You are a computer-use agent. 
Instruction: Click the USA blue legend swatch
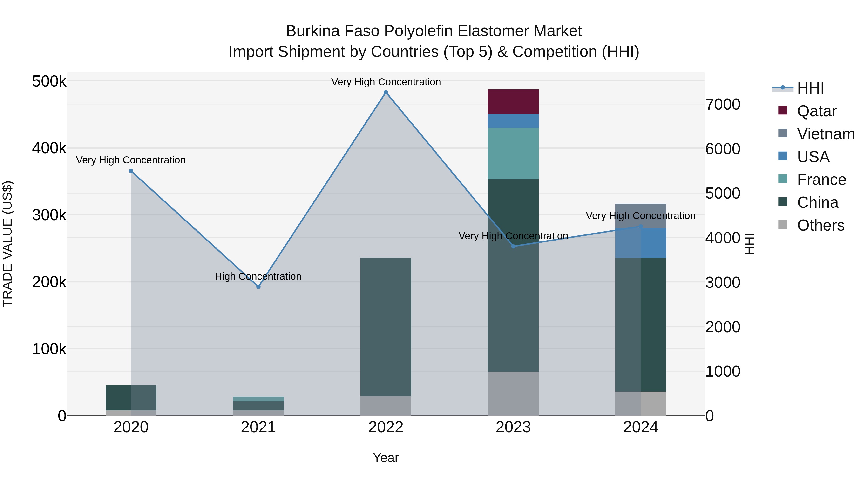tap(783, 156)
